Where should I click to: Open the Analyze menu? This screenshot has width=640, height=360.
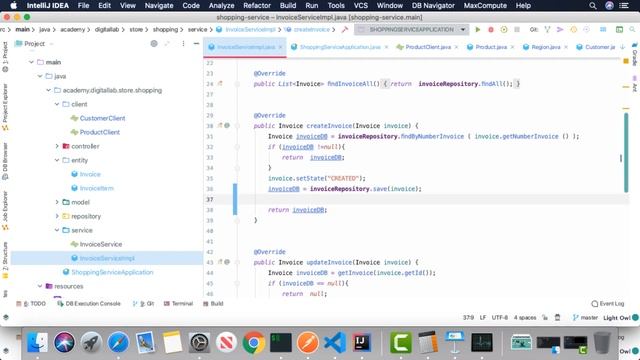(221, 6)
